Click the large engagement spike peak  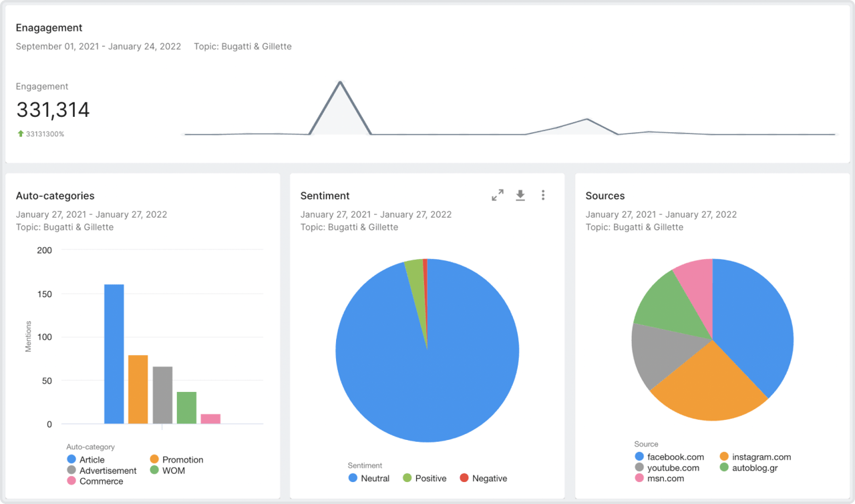(341, 83)
